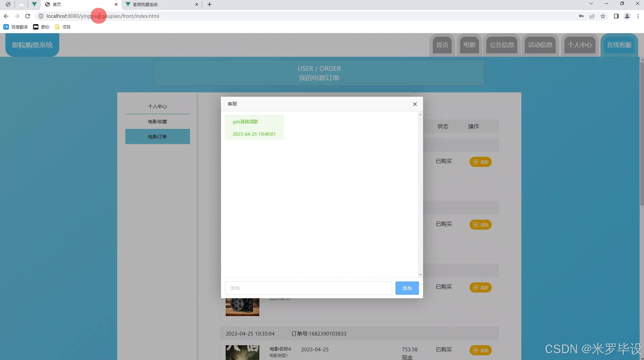Open the 首页 navigation tab
644x360 pixels.
(442, 45)
